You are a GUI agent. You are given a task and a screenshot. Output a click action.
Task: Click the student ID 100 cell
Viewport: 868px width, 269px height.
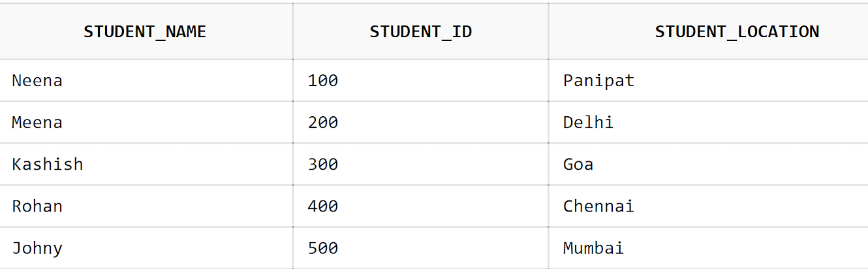pos(420,80)
